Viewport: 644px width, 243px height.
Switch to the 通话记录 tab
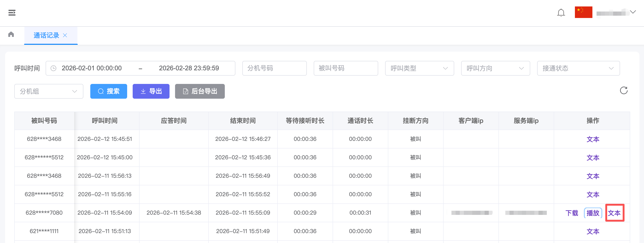click(46, 36)
